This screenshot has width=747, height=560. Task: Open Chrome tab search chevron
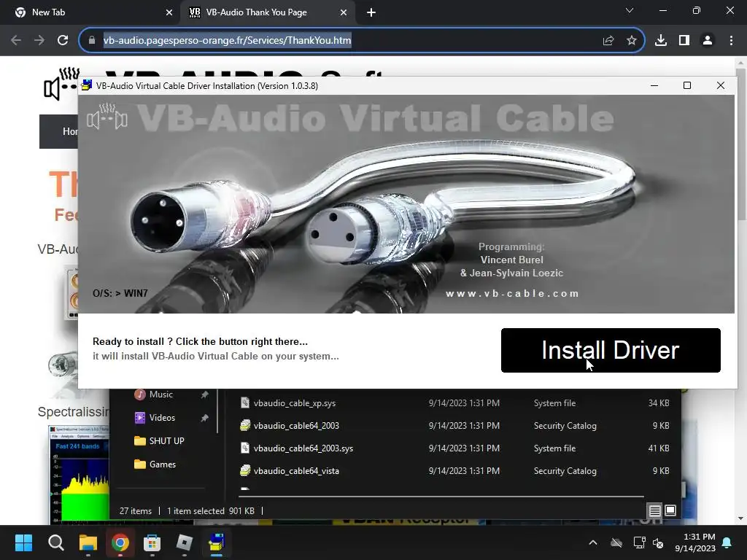630,10
